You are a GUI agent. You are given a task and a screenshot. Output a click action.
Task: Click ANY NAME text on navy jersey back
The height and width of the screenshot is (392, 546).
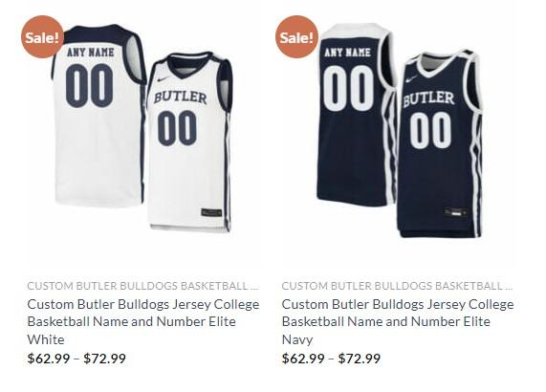pyautogui.click(x=347, y=53)
